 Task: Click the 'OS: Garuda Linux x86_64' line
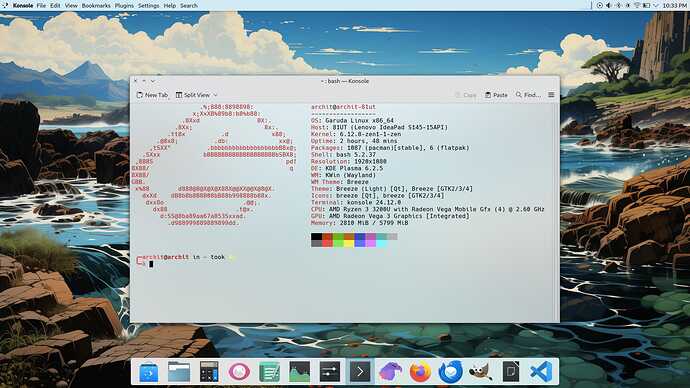tap(352, 120)
